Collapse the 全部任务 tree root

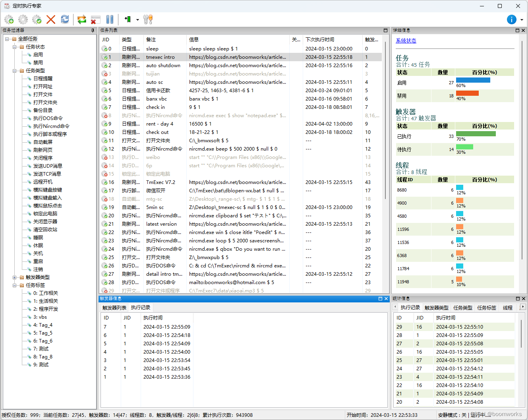point(7,39)
